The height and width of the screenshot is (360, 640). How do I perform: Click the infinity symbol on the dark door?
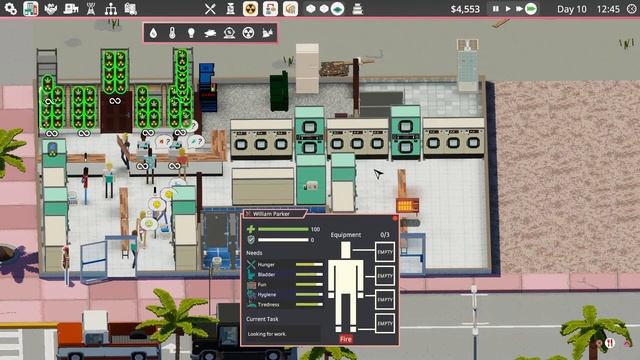pos(115,100)
